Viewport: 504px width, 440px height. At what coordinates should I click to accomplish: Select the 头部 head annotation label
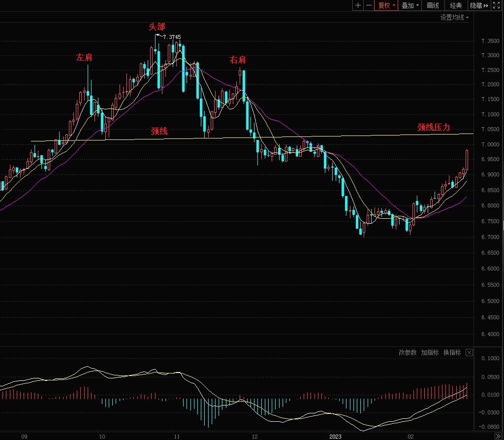[x=157, y=27]
